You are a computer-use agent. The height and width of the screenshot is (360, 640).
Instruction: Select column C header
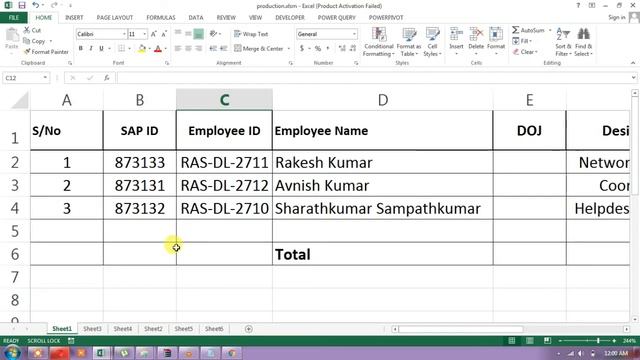point(224,100)
